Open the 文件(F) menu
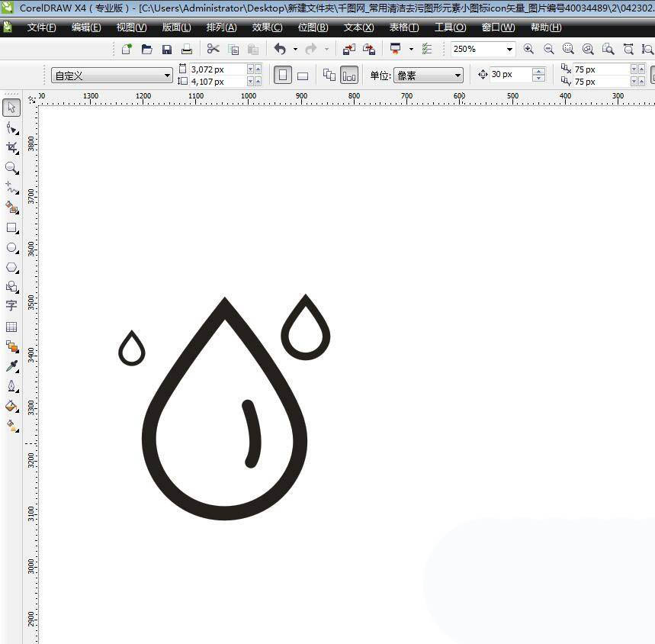This screenshot has width=655, height=644. click(x=41, y=27)
